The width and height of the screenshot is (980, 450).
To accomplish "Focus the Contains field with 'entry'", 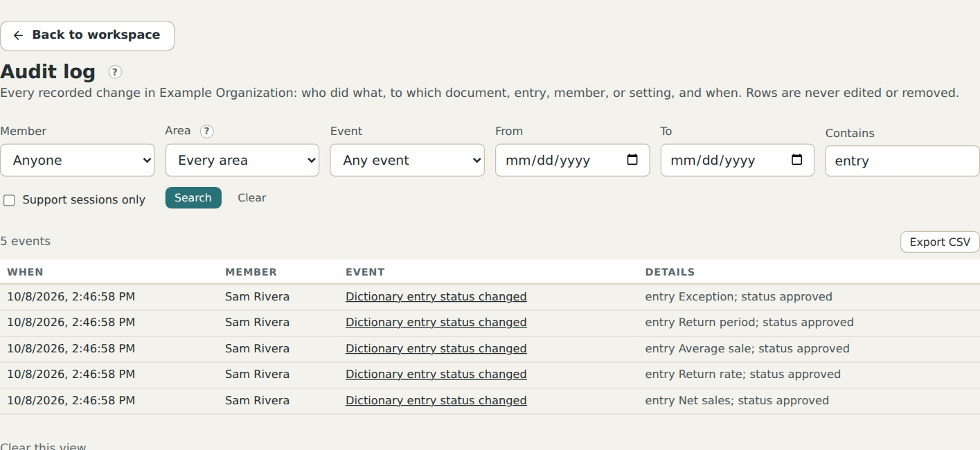I will pos(902,161).
